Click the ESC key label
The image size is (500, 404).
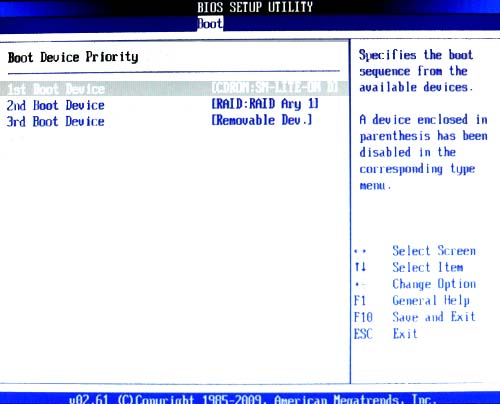coord(363,334)
